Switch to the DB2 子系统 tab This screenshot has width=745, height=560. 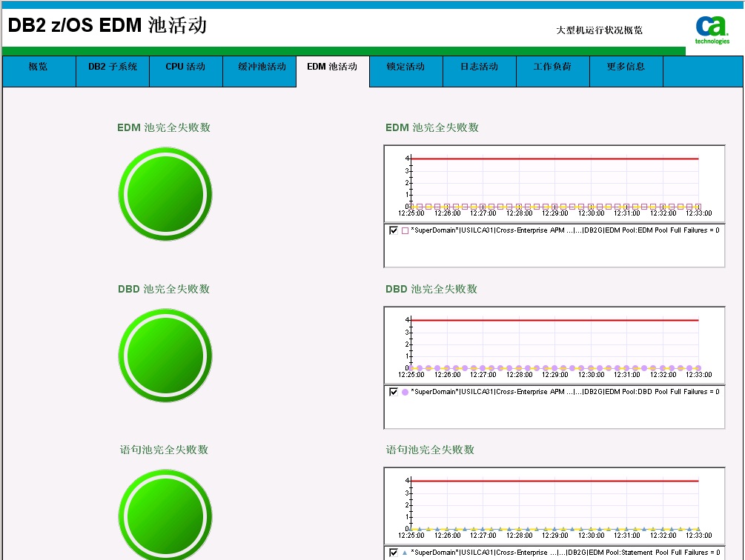[113, 71]
